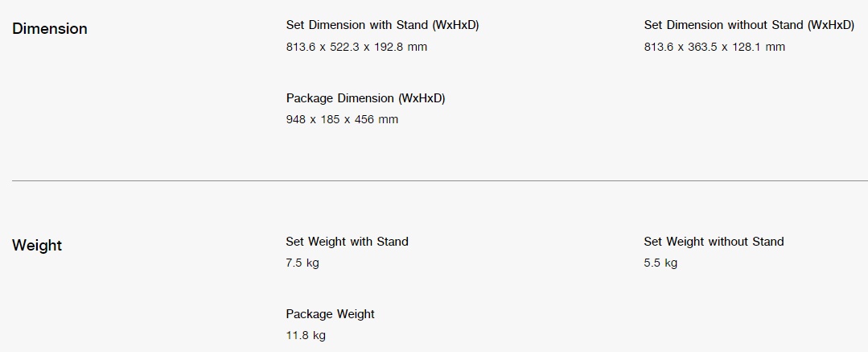Select the Package Weight label

coord(330,314)
